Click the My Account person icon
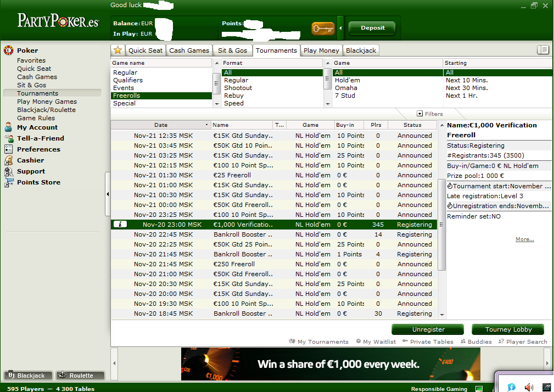This screenshot has width=554, height=392. (8, 127)
